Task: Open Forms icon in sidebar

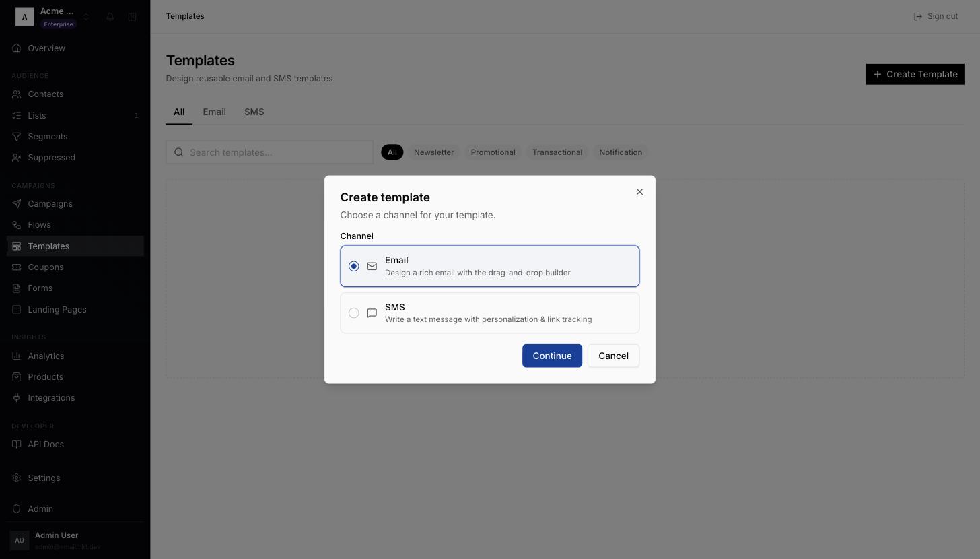Action: 17,288
